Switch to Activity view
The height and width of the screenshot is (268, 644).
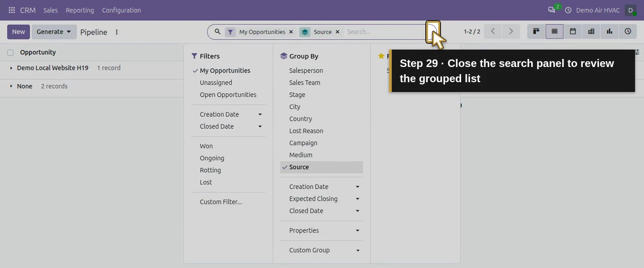(628, 32)
